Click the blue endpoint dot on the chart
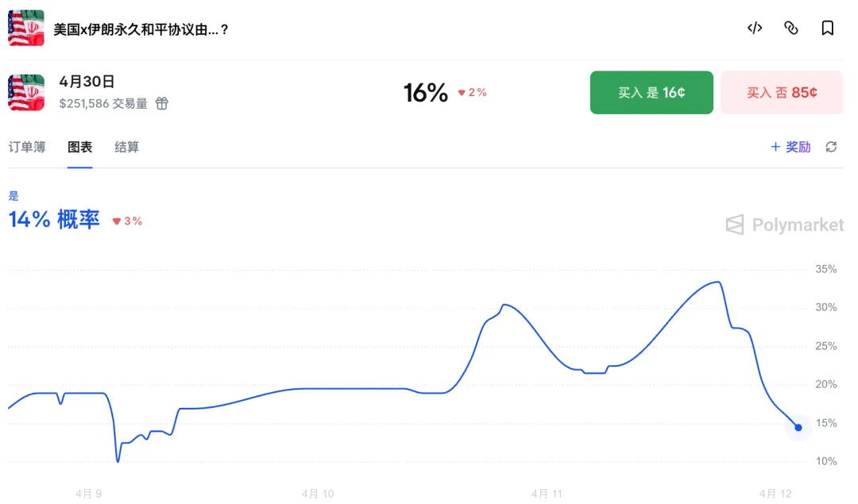This screenshot has width=858, height=504. 798,427
